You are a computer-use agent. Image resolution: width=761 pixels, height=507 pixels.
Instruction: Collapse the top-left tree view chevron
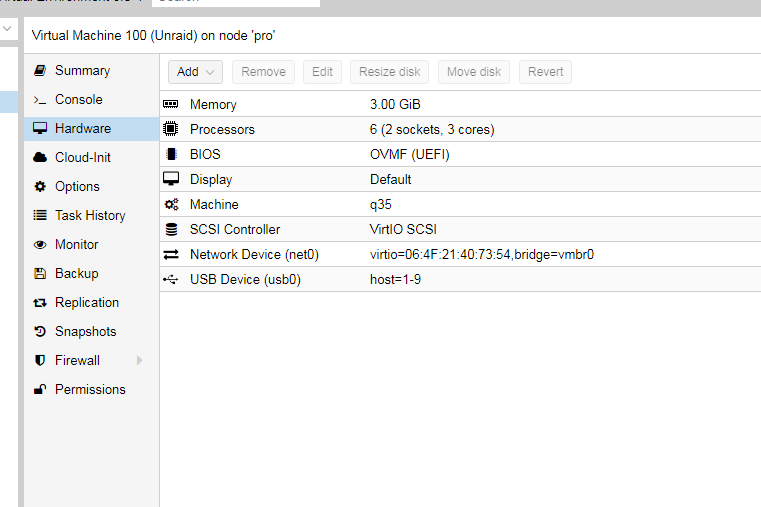click(x=7, y=29)
